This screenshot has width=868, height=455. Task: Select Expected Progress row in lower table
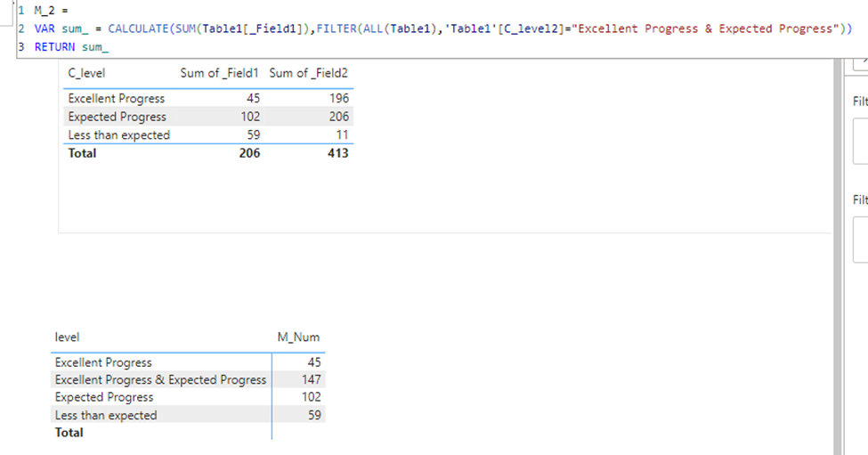(188, 397)
